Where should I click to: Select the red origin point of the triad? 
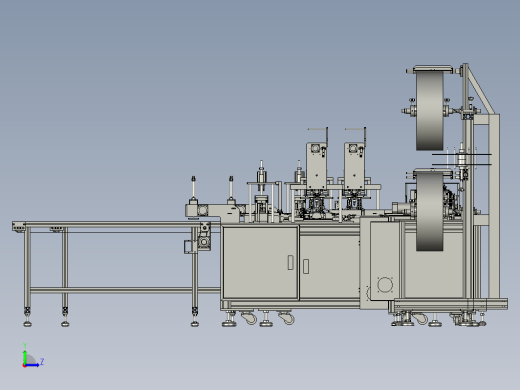tap(24, 365)
